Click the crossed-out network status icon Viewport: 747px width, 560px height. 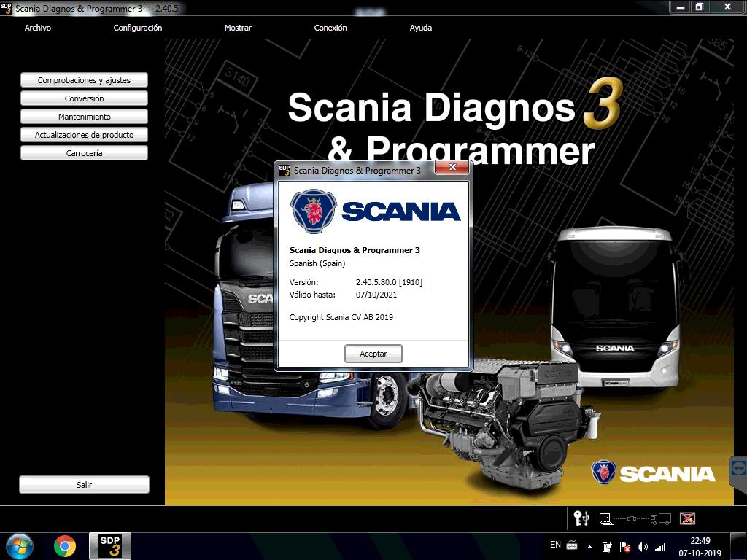[x=687, y=518]
